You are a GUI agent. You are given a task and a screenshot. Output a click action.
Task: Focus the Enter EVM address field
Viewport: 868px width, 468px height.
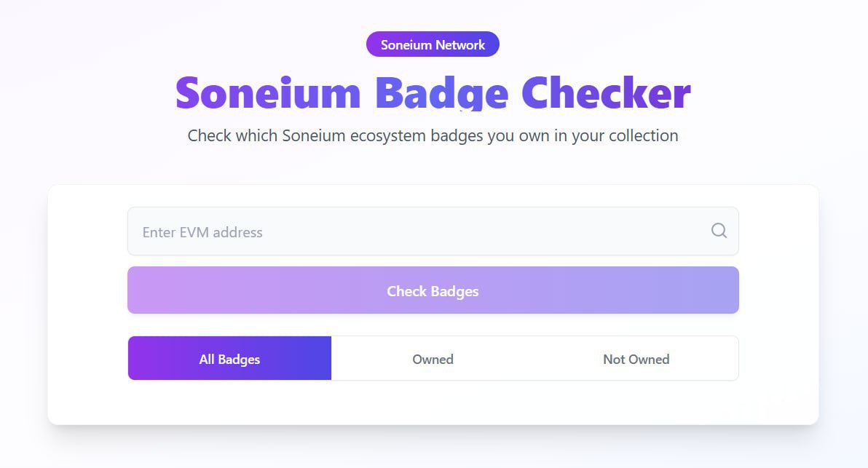(433, 231)
